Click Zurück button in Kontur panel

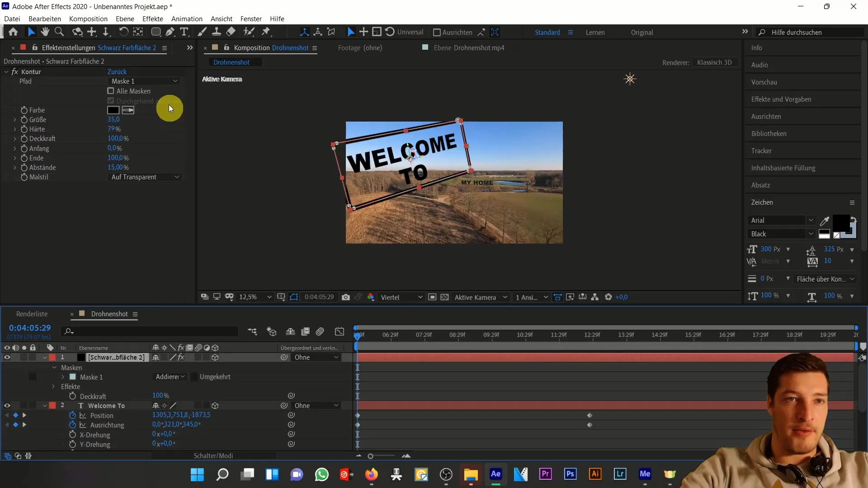tap(118, 71)
